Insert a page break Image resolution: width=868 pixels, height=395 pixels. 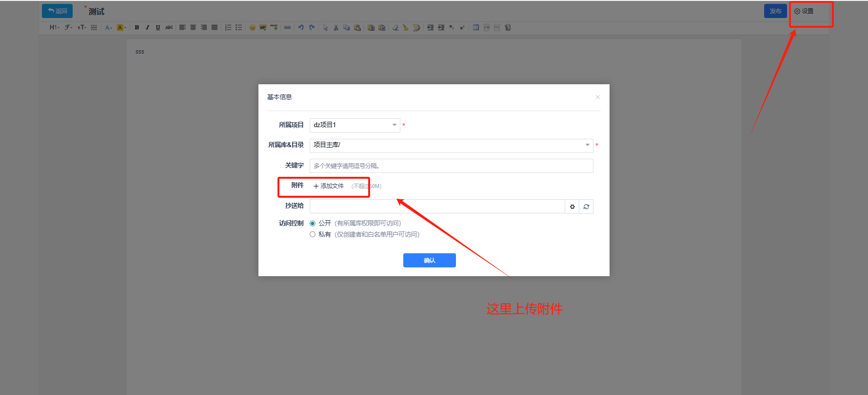coord(497,28)
